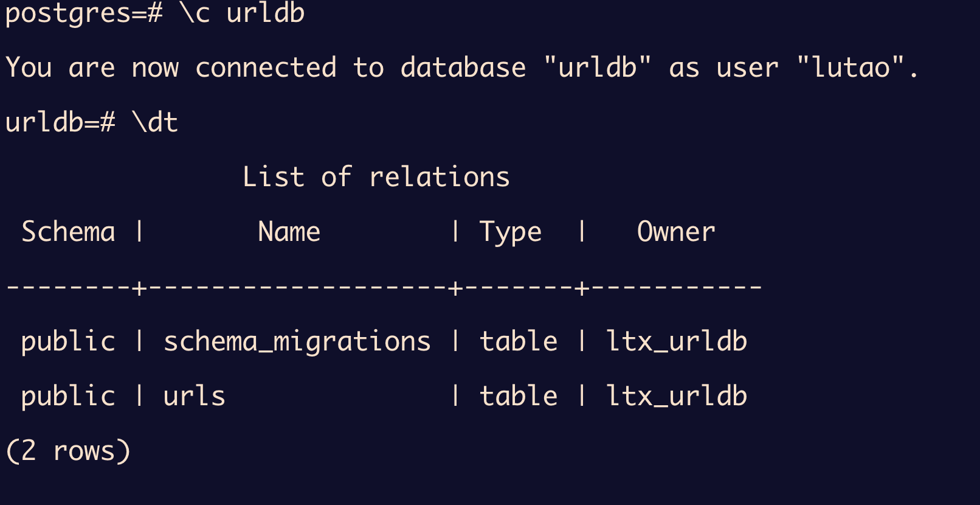
Task: Click the Owner column header
Action: [x=676, y=232]
